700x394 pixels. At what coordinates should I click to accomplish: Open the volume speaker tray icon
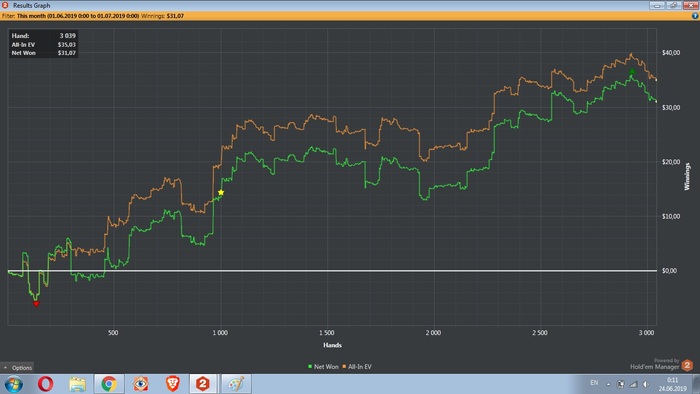coord(646,384)
